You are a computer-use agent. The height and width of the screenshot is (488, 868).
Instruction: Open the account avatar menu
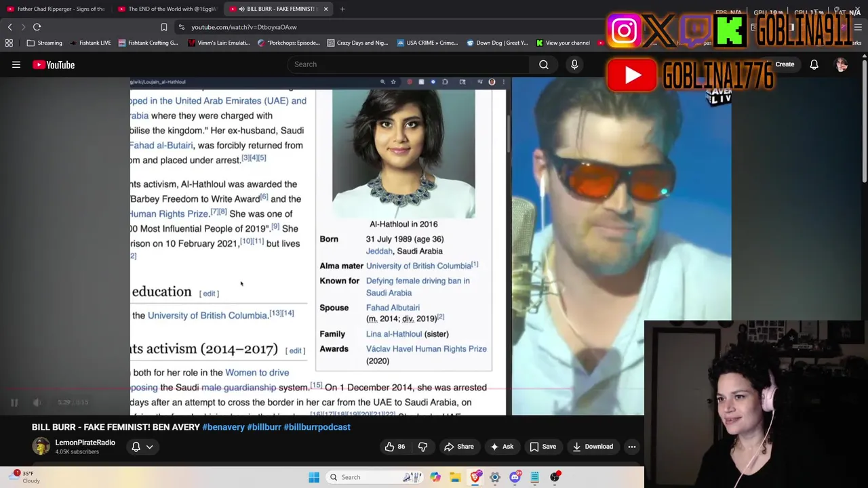pyautogui.click(x=842, y=64)
